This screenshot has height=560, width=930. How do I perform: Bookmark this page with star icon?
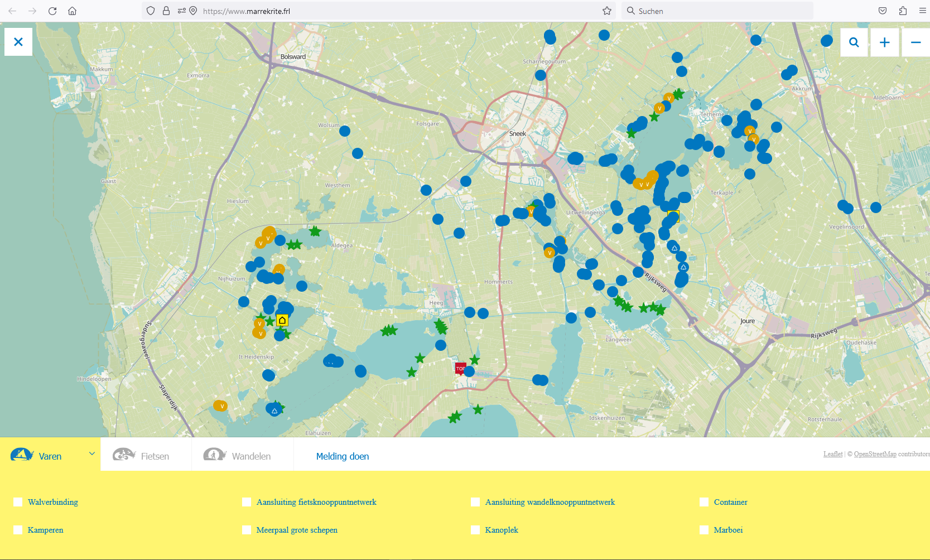607,11
